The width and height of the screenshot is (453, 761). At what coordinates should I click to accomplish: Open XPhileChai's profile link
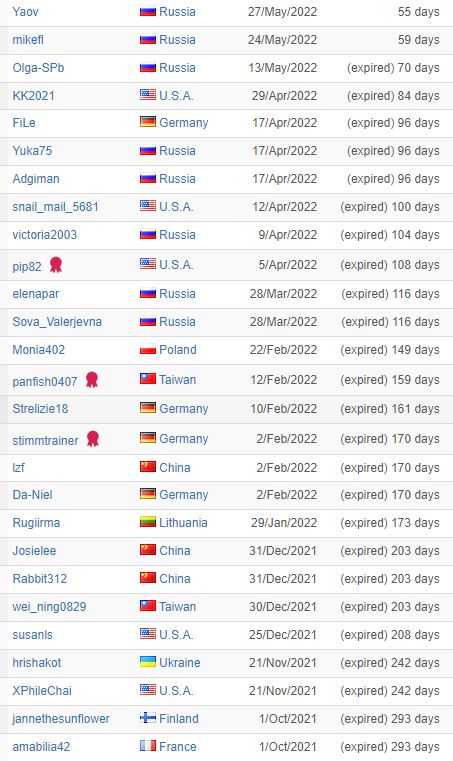42,691
